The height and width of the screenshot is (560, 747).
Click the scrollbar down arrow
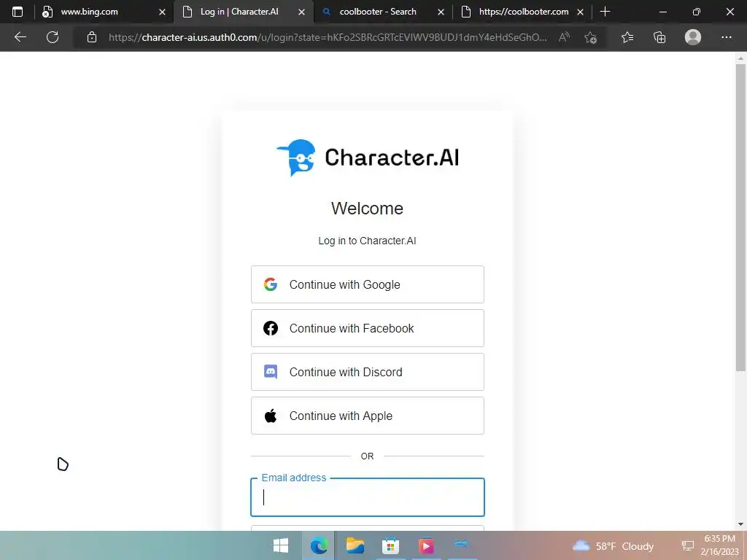coord(740,524)
